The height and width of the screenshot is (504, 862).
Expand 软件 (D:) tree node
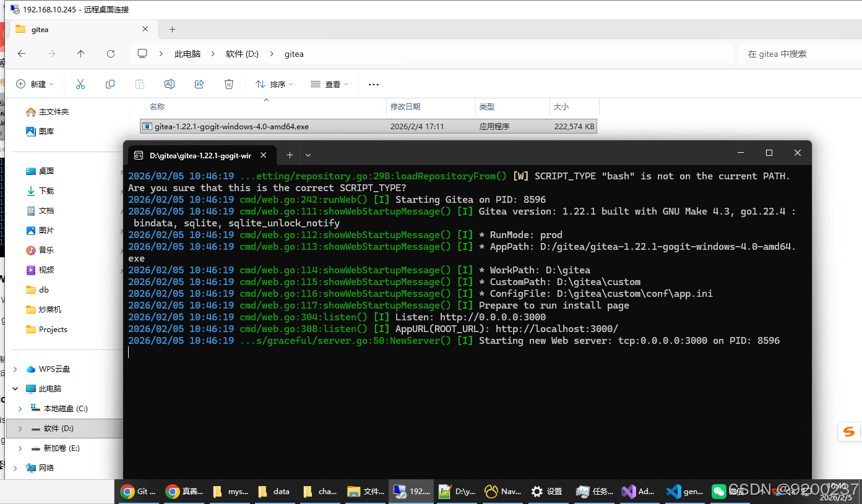coord(20,429)
